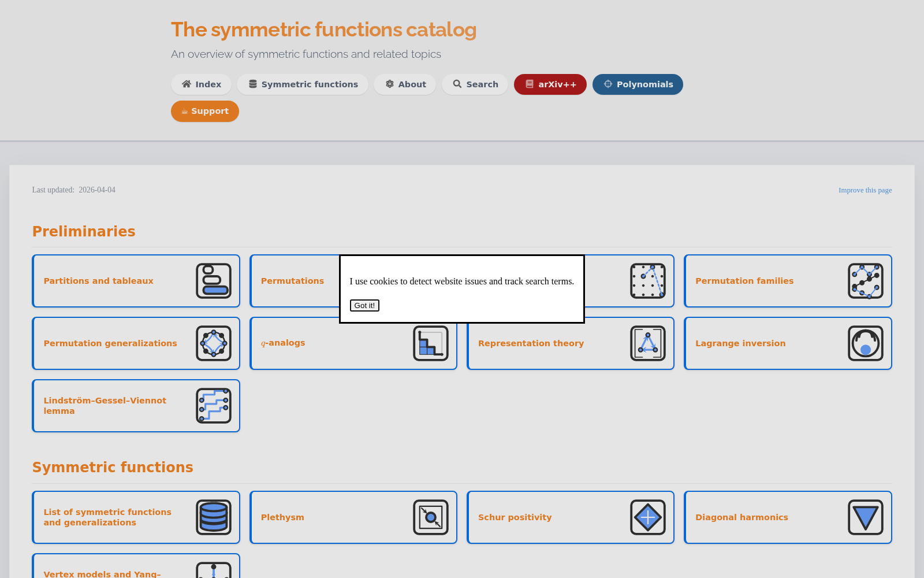The height and width of the screenshot is (578, 924).
Task: Click the Permutation generalizations icon
Action: click(214, 343)
